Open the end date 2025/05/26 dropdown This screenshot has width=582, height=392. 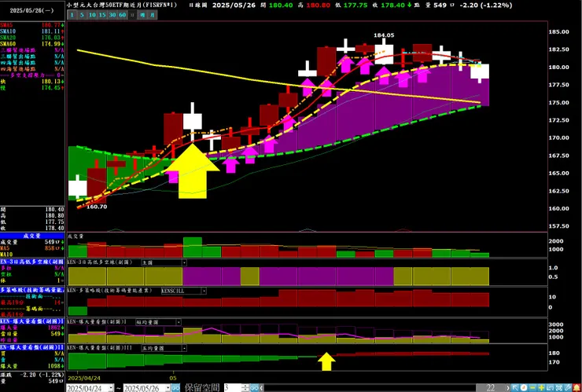(168, 388)
